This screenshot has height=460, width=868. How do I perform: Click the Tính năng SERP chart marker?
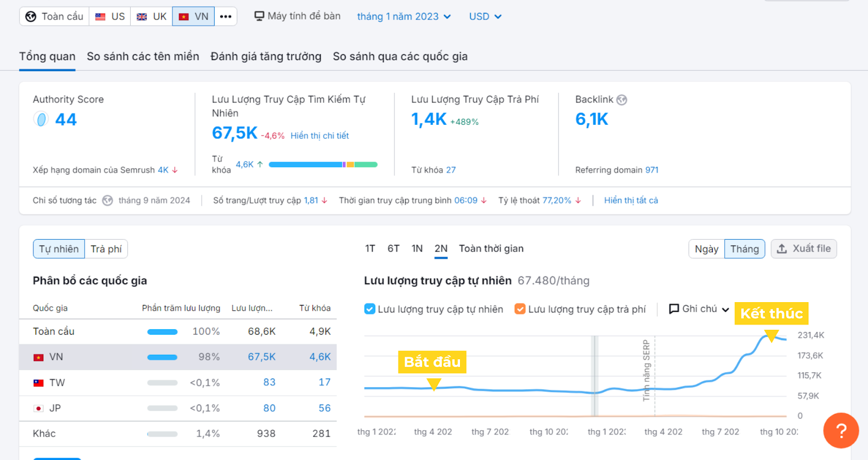[x=647, y=370]
